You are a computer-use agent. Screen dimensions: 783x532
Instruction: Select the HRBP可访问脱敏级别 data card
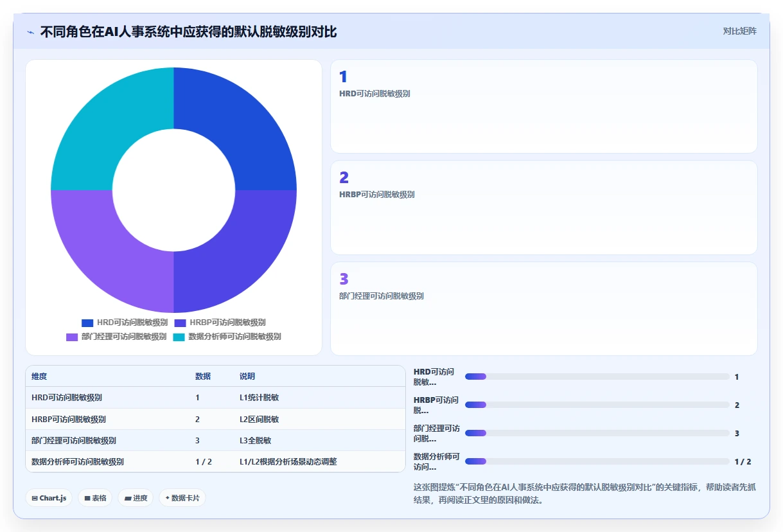click(543, 208)
